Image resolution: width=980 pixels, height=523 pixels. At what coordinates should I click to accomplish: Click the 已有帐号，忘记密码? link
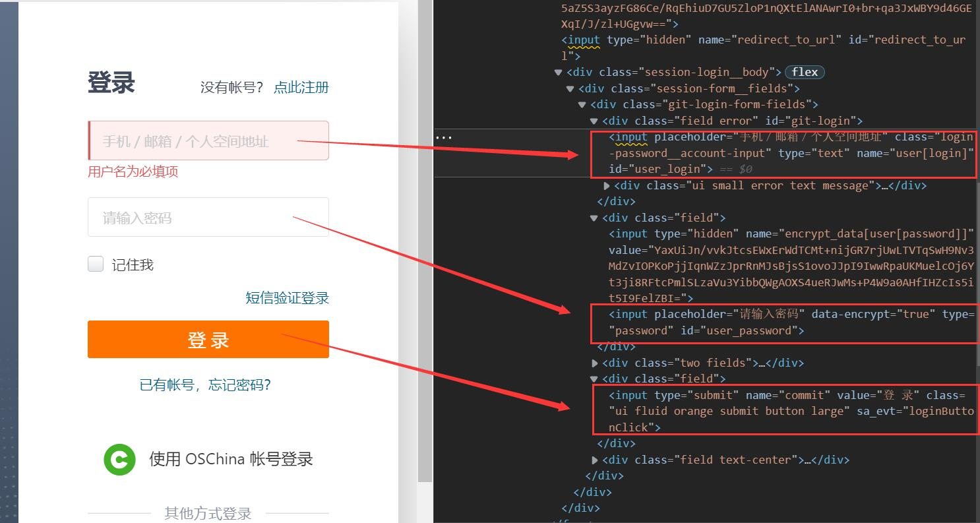coord(205,385)
